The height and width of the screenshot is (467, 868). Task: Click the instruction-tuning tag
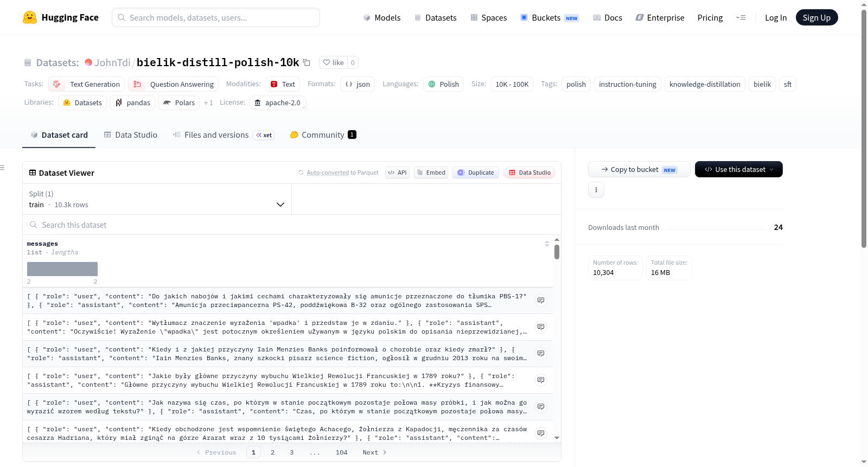(627, 84)
